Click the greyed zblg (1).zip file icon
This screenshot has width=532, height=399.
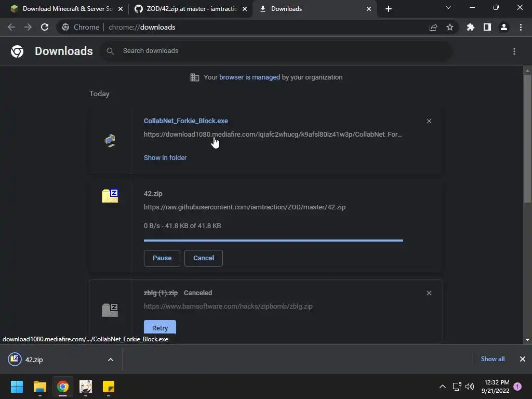pyautogui.click(x=110, y=310)
